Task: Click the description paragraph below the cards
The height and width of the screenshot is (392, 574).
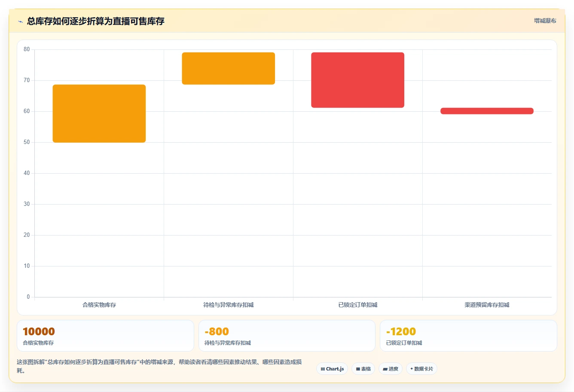Action: [159, 366]
